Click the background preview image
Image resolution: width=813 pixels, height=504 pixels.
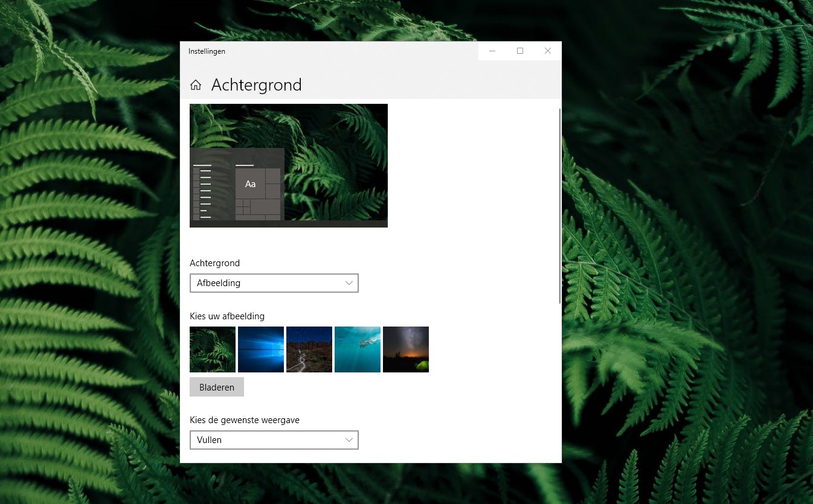[x=289, y=165]
